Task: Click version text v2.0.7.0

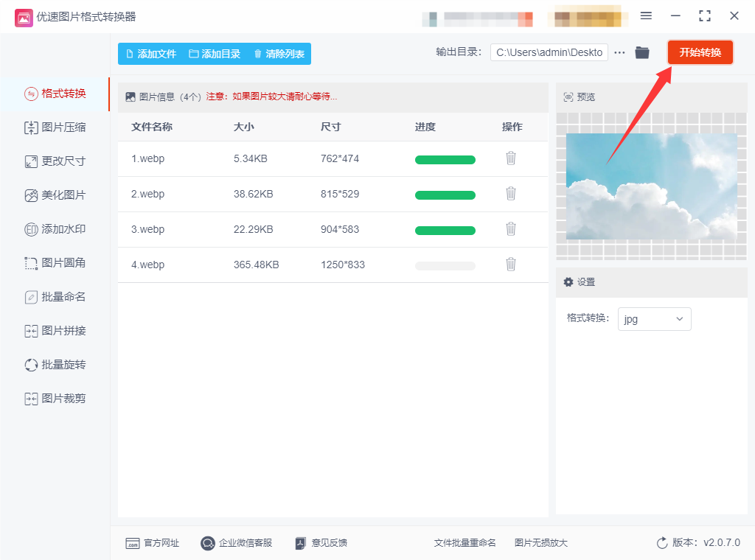Action: point(722,542)
